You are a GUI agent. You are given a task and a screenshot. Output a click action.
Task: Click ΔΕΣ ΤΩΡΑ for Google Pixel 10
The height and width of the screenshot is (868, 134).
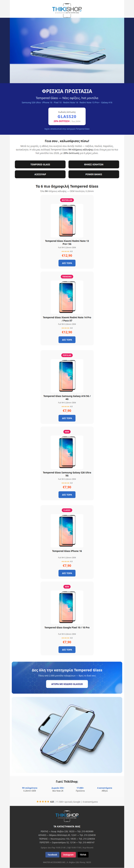click(67, 650)
